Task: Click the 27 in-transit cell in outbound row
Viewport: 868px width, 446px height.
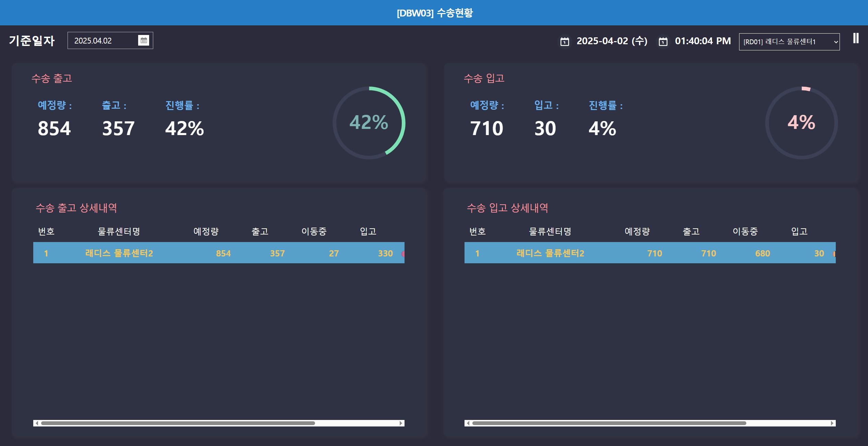Action: click(x=334, y=253)
